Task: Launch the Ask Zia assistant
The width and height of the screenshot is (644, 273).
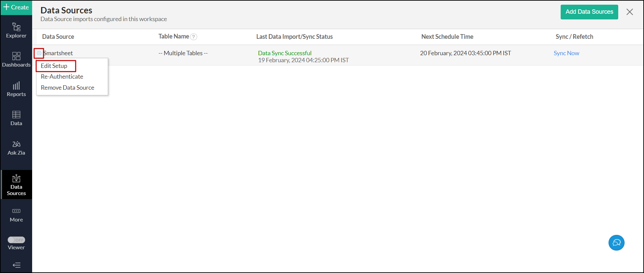Action: coord(16,148)
